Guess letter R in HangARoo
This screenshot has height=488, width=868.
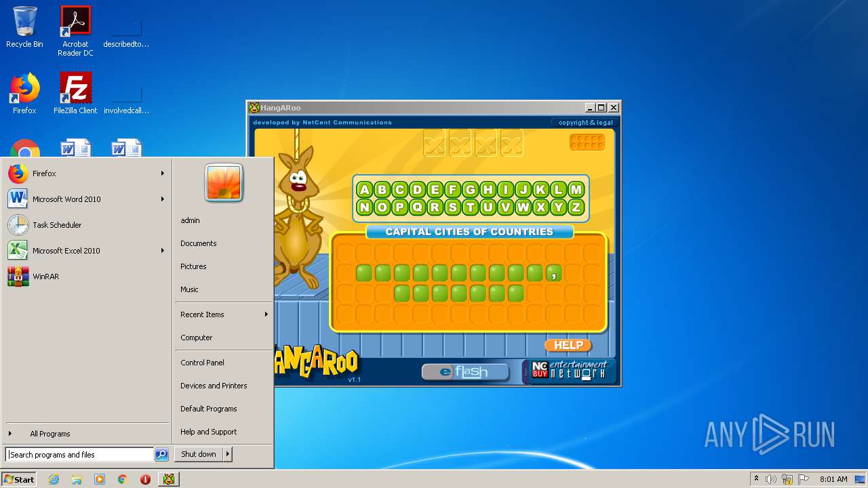pos(435,207)
